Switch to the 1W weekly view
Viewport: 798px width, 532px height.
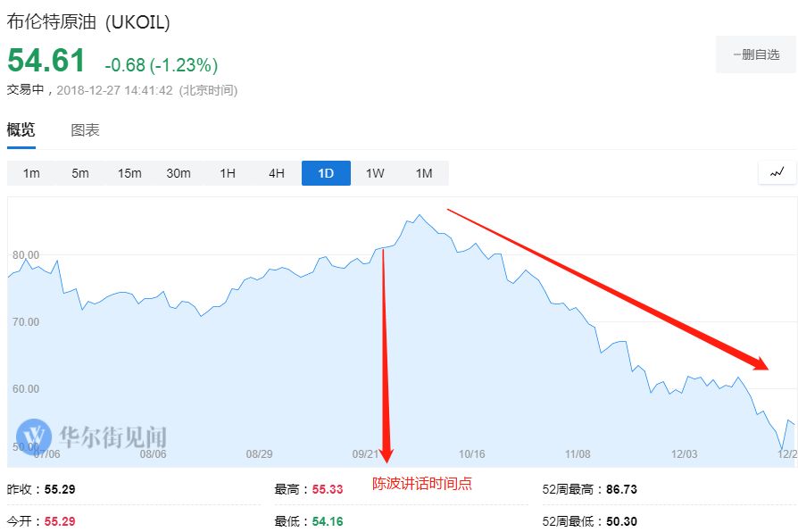click(375, 173)
